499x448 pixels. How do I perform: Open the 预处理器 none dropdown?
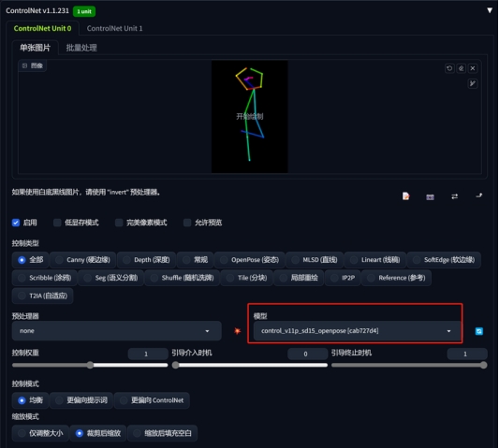coord(116,331)
